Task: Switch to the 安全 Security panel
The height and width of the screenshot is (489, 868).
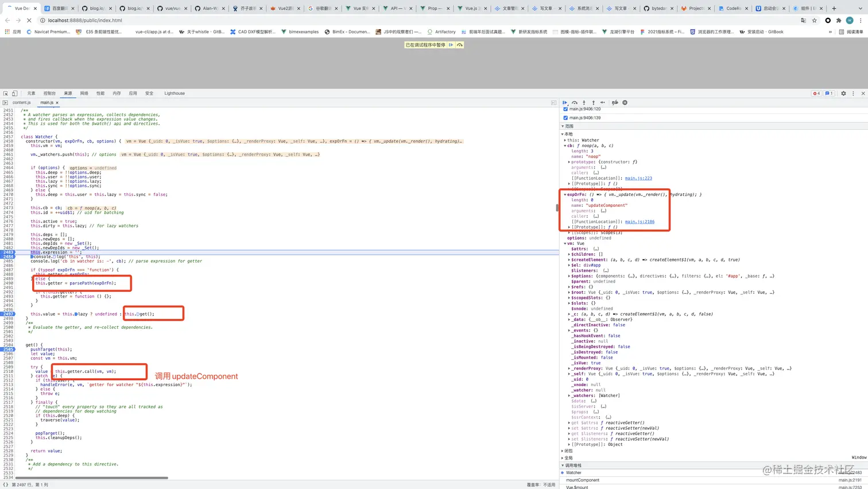Action: click(149, 93)
